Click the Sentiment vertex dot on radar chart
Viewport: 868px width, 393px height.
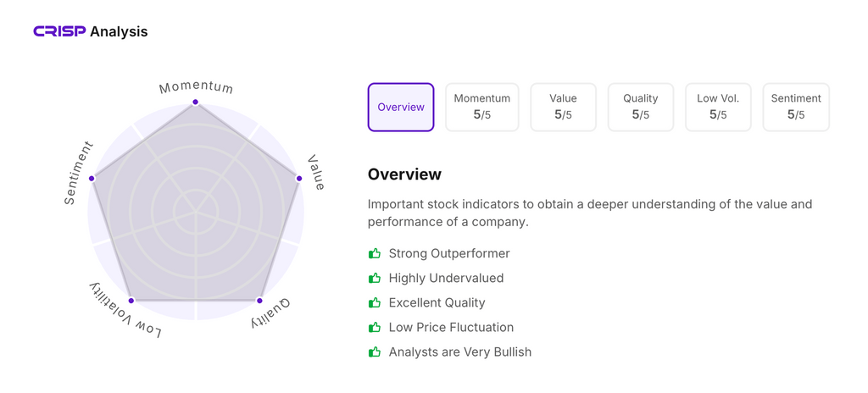click(x=92, y=178)
